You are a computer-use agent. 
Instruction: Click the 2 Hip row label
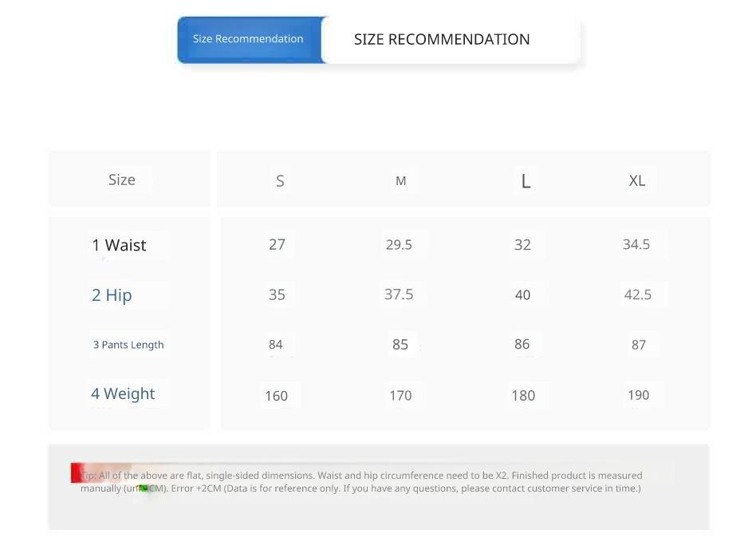point(112,295)
